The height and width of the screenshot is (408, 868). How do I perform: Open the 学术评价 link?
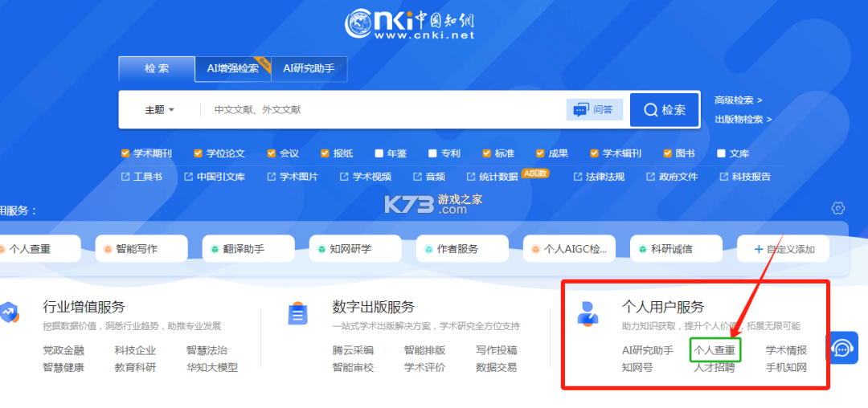pos(424,367)
